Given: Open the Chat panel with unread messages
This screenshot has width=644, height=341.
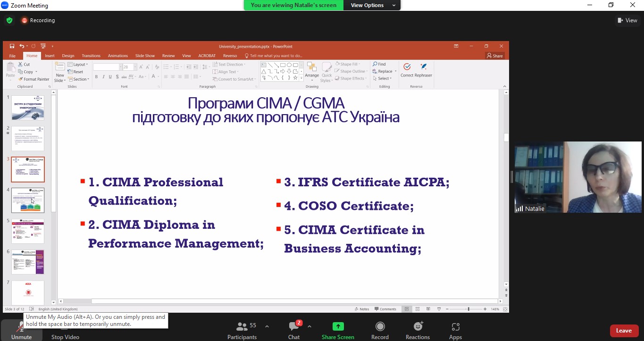Looking at the screenshot, I should click(294, 330).
